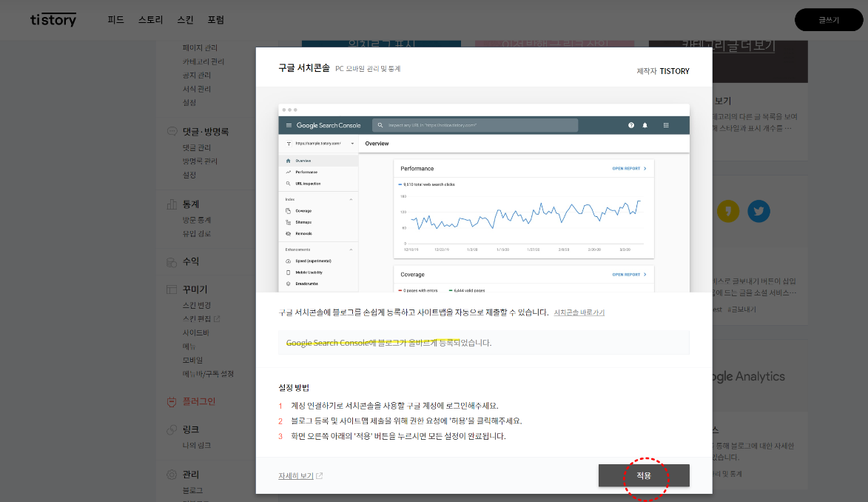This screenshot has height=502, width=868.
Task: Click the 꾸미기 layout icon in sidebar
Action: pyautogui.click(x=172, y=290)
